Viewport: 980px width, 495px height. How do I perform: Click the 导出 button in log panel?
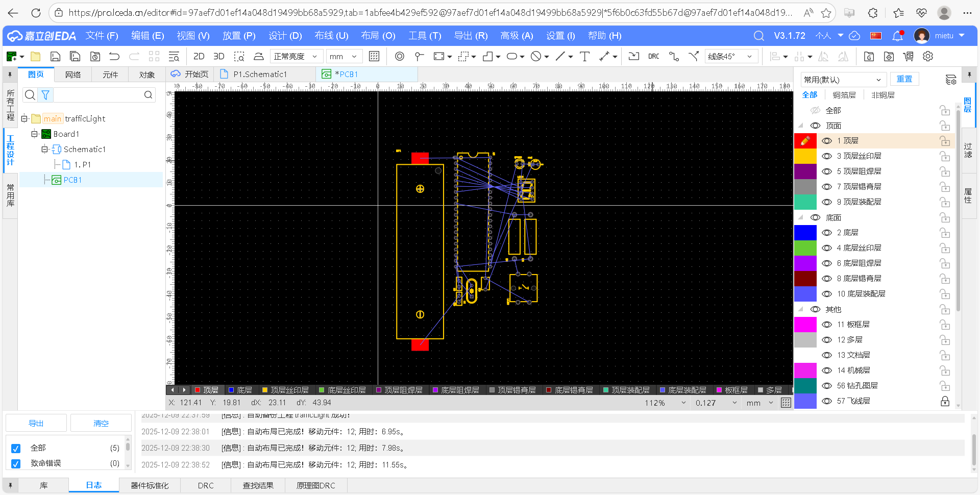pyautogui.click(x=36, y=423)
